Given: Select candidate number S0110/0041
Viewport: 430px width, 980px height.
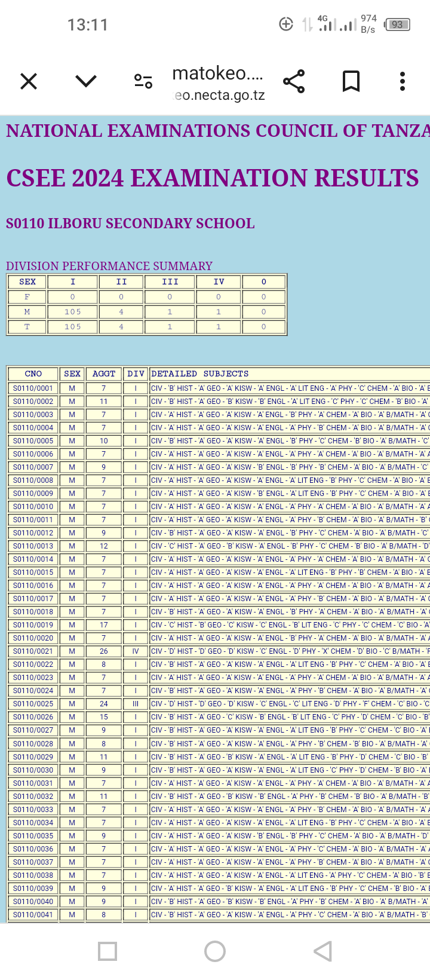Looking at the screenshot, I should point(33,915).
